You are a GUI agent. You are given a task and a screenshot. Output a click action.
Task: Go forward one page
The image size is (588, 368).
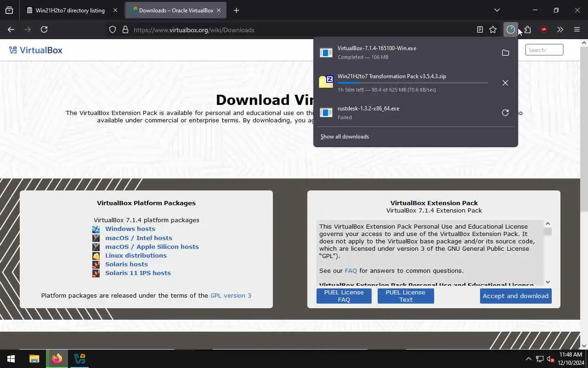[x=28, y=30]
